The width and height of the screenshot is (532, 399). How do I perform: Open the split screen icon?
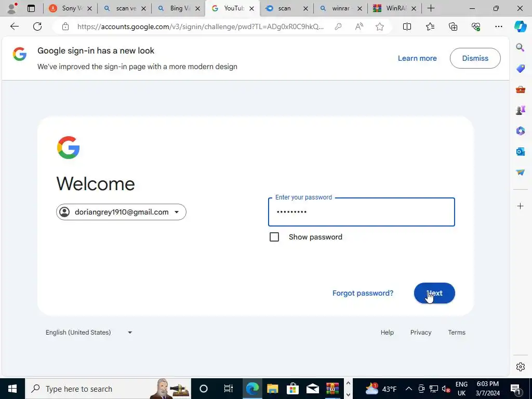[407, 26]
